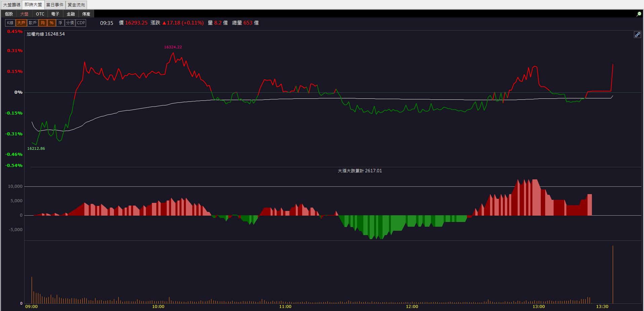Select the 即時大盤 tab
644x311 pixels.
pos(33,5)
